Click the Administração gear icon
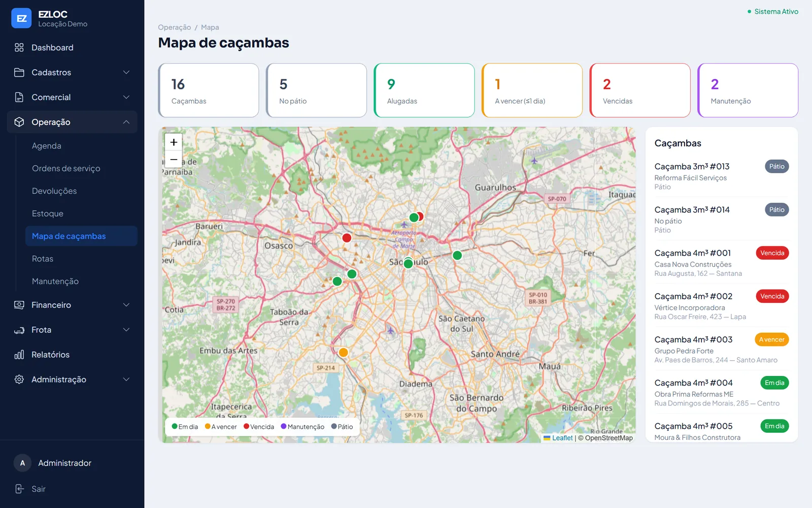812x508 pixels. click(x=19, y=379)
